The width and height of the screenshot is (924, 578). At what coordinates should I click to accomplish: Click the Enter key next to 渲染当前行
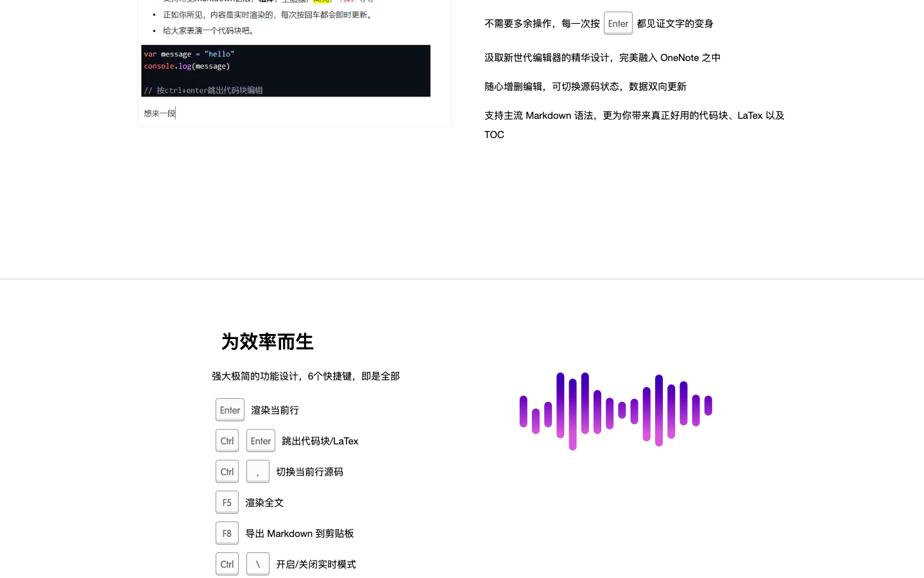click(x=230, y=410)
